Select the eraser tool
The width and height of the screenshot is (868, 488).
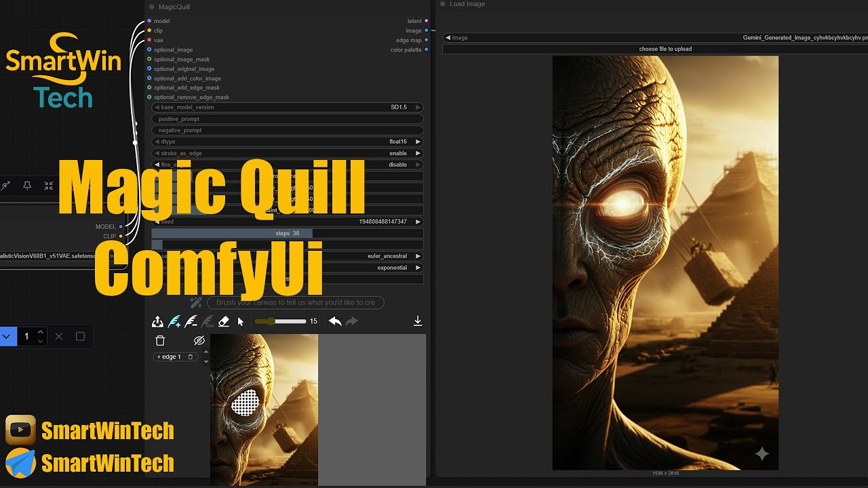pos(224,321)
